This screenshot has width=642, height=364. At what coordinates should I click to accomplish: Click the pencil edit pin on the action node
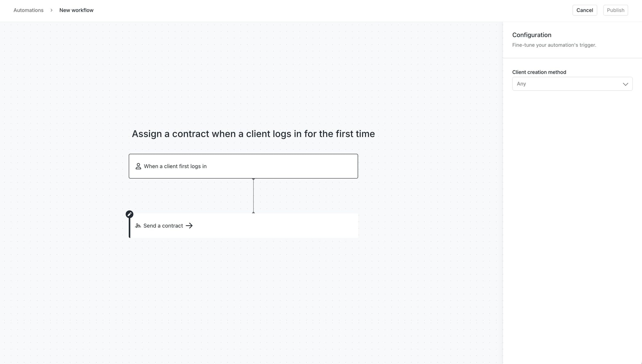click(x=129, y=214)
